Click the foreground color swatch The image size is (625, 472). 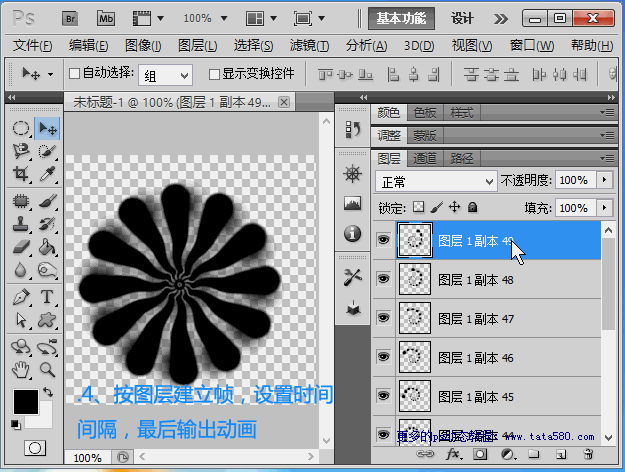pyautogui.click(x=26, y=402)
